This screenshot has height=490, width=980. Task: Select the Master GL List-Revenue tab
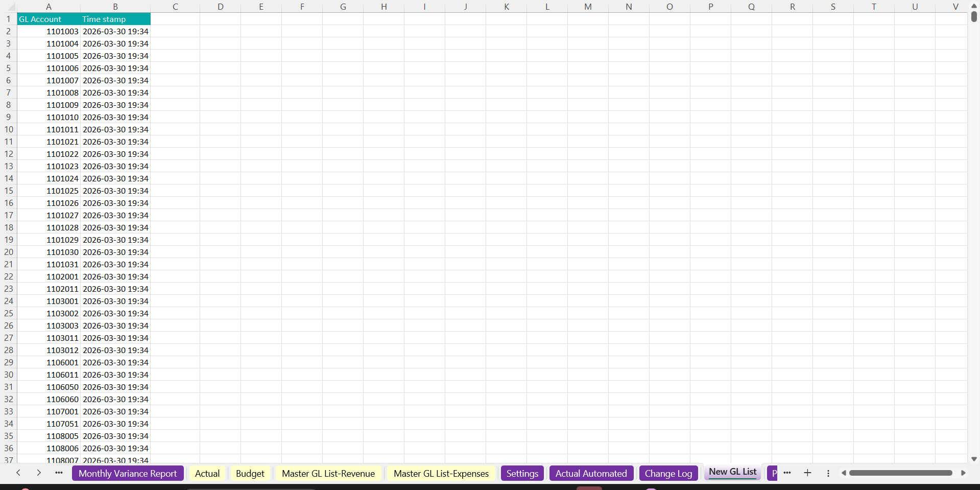point(328,474)
